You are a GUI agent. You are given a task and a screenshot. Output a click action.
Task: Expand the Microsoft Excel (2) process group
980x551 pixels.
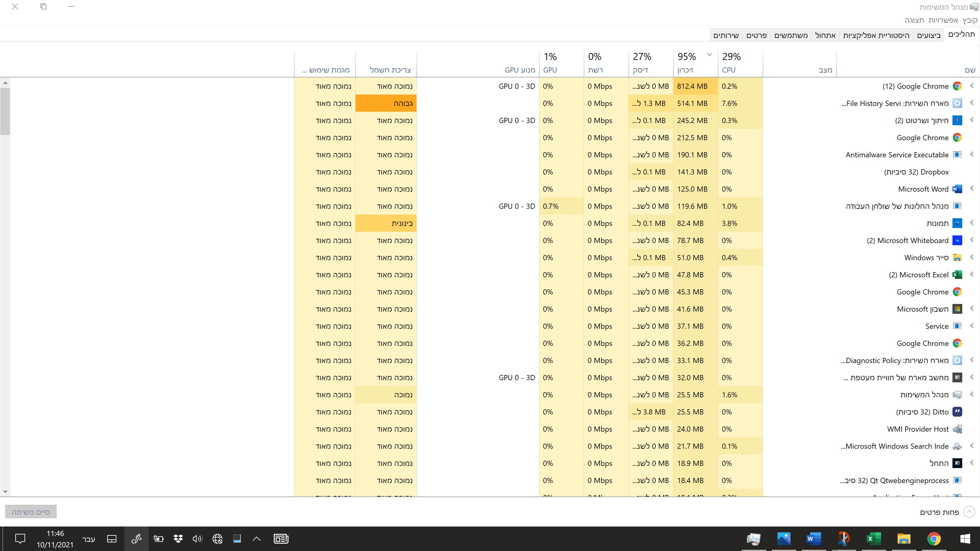click(972, 274)
